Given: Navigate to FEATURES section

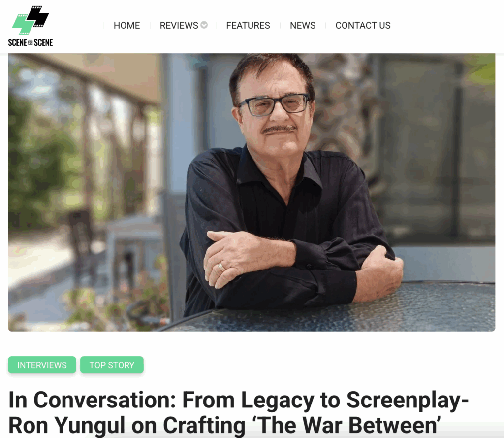Looking at the screenshot, I should point(248,25).
